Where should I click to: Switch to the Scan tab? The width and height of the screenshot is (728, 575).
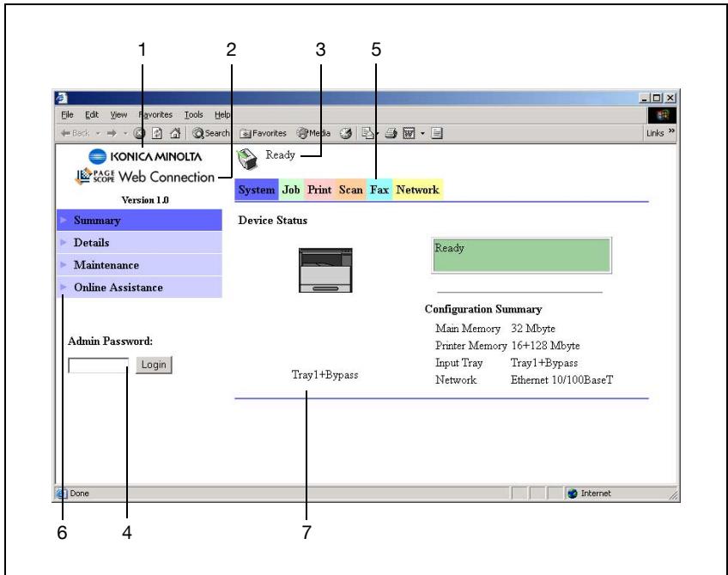350,190
